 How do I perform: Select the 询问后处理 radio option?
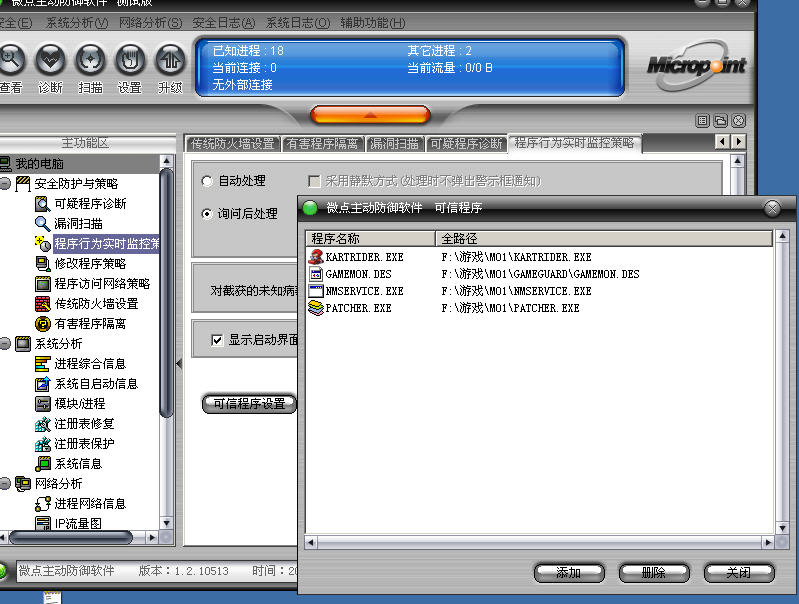[x=207, y=214]
